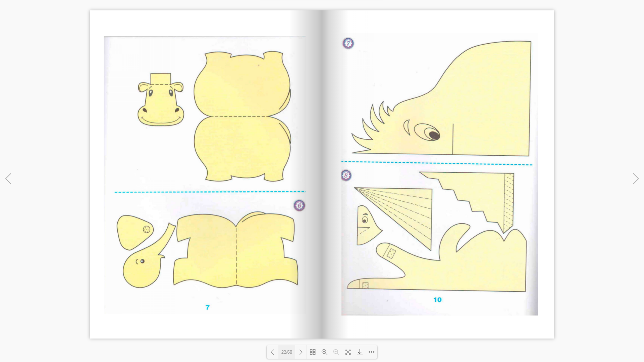Screen dimensions: 644x362
Task: Go to previous page in toolbar
Action: [272, 352]
